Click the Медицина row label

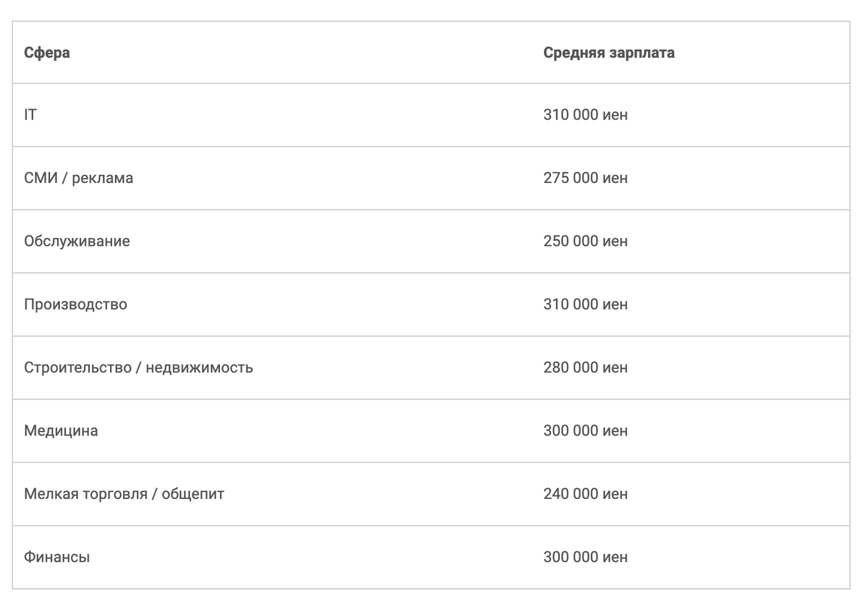coord(61,431)
